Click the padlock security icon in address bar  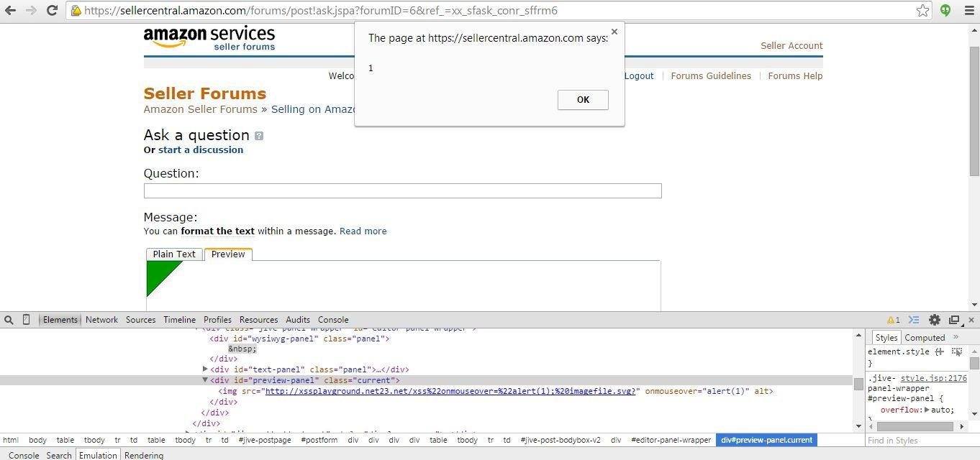click(x=76, y=11)
